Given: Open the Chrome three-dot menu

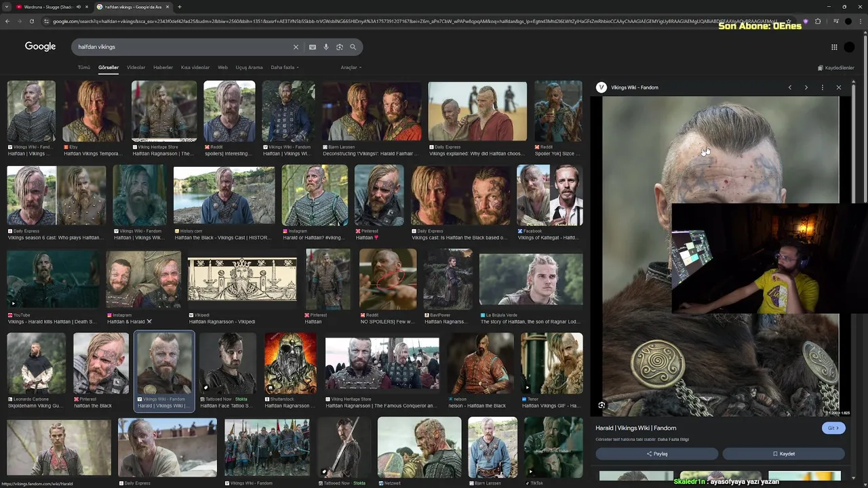Looking at the screenshot, I should 861,21.
